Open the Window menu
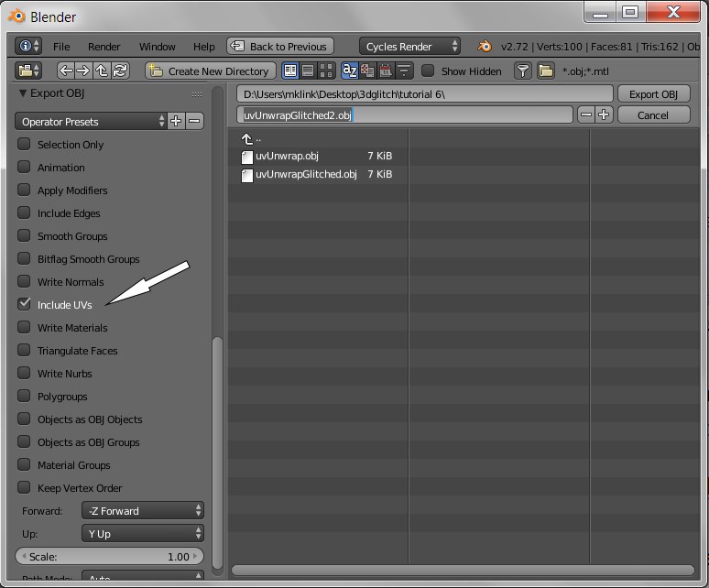 coord(157,46)
